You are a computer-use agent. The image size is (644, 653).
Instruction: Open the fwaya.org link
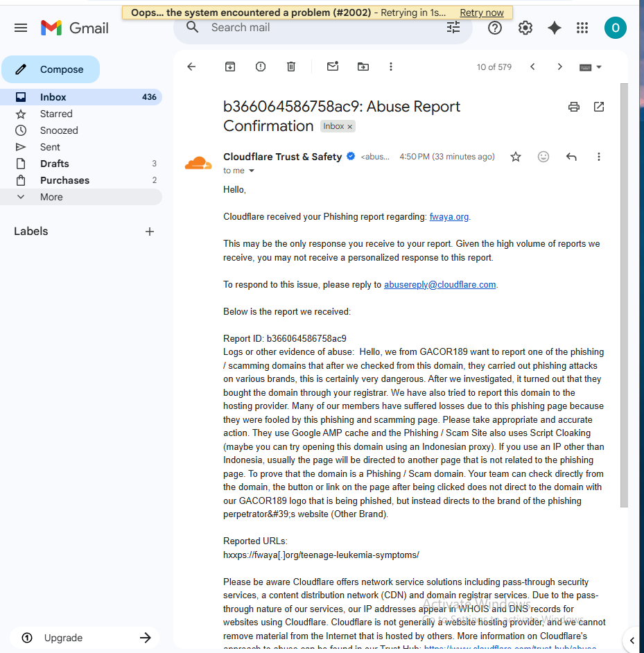click(449, 216)
